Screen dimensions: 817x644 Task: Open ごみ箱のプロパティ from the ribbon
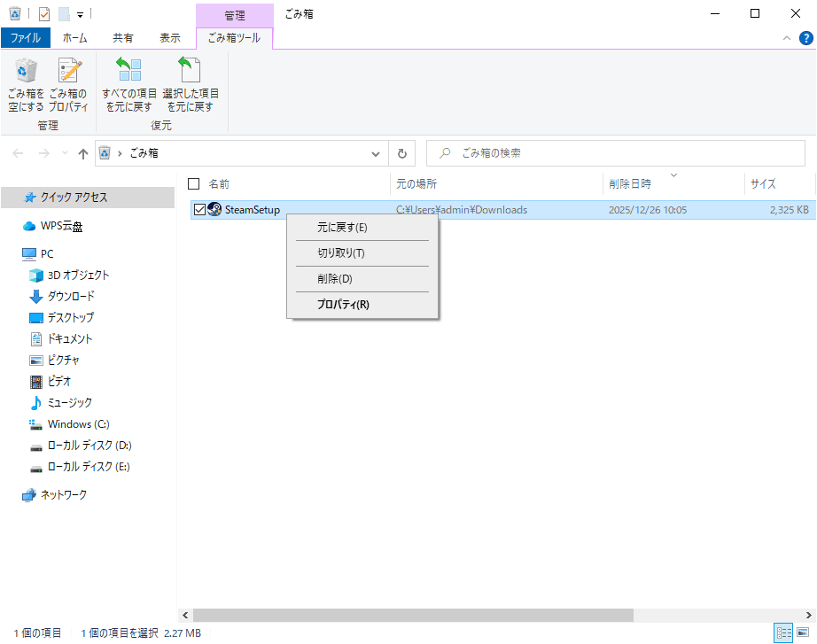coord(66,82)
